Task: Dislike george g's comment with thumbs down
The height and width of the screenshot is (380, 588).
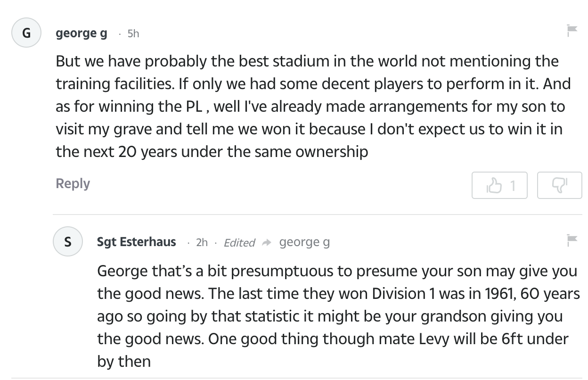Action: (560, 185)
